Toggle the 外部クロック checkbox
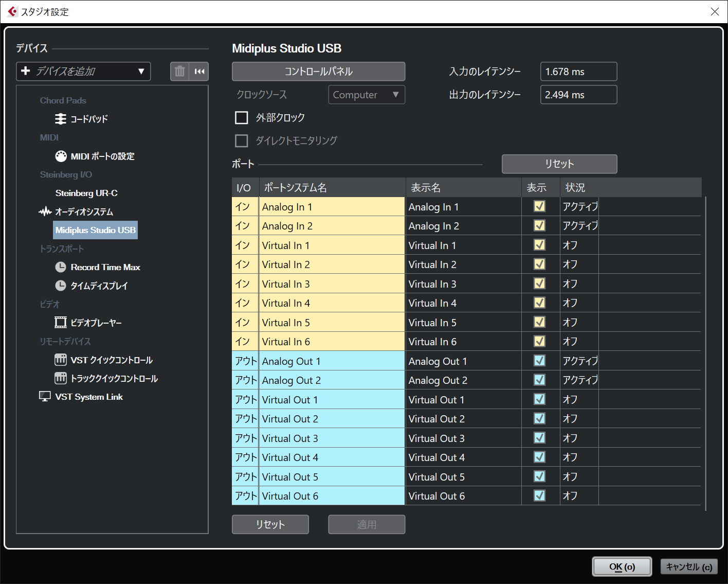Viewport: 728px width, 584px height. pos(241,118)
